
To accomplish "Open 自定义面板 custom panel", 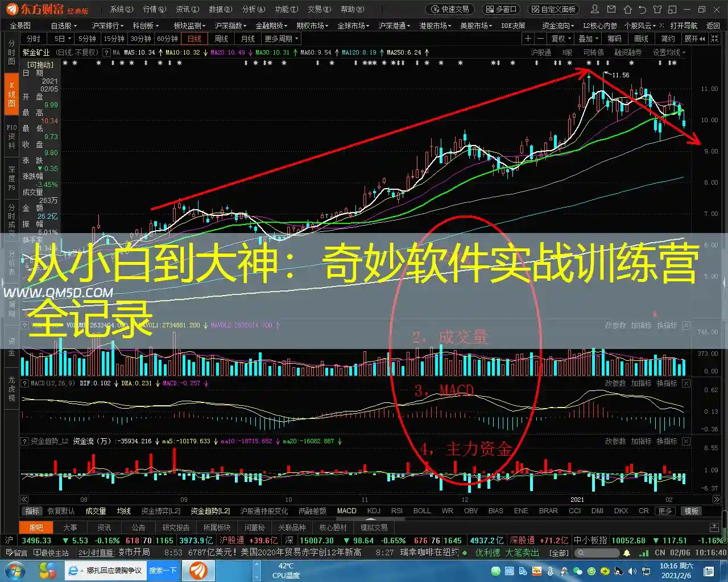I will point(554,9).
